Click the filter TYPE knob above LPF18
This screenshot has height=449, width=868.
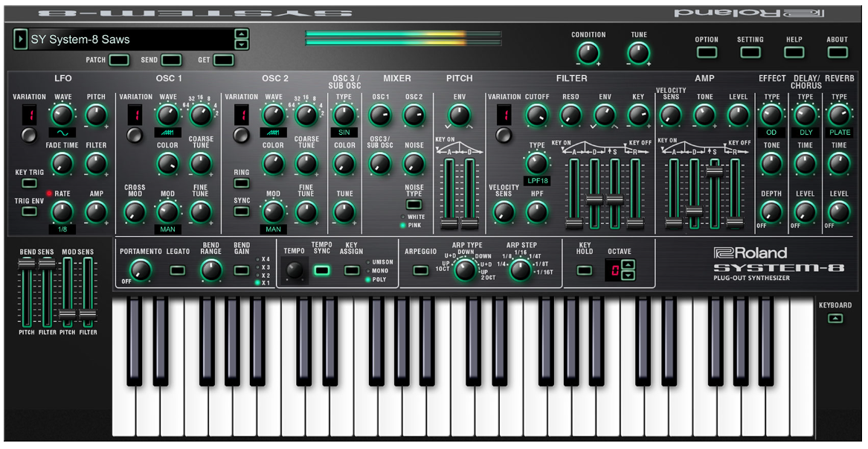536,164
